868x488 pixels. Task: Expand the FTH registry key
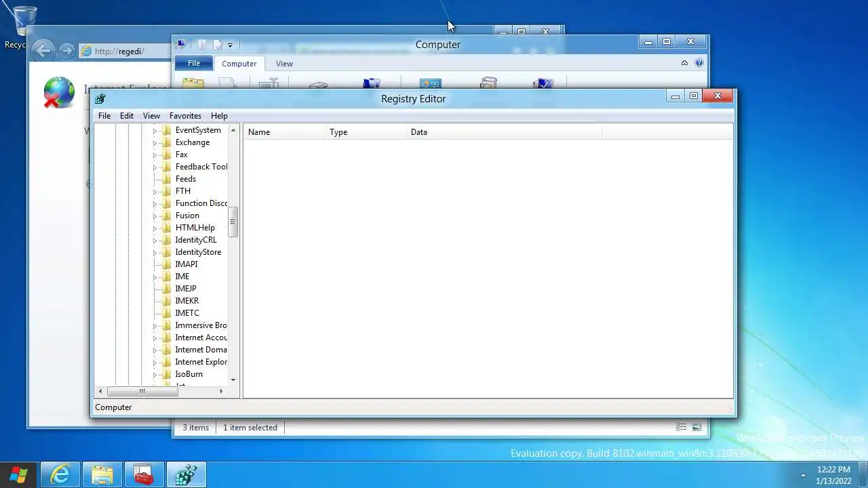155,192
